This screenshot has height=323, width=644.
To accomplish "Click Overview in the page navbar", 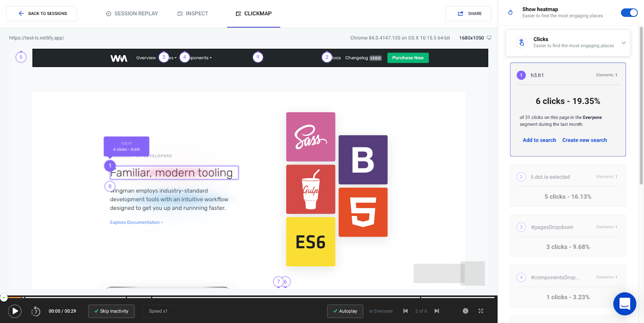I will tap(146, 58).
